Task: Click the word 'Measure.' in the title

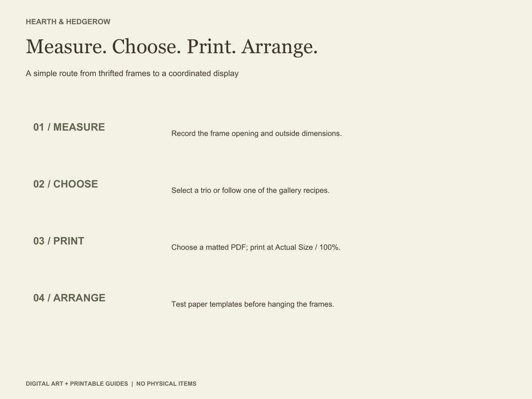Action: pyautogui.click(x=66, y=47)
